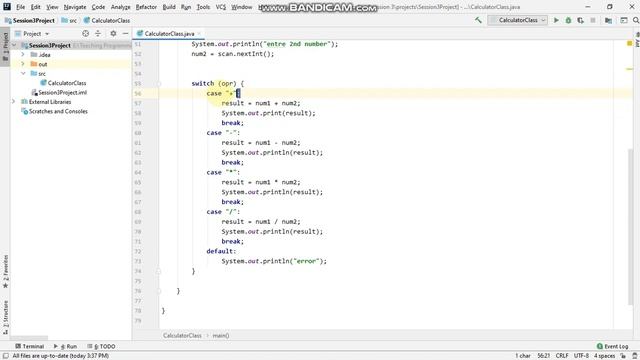
Task: Toggle the Project tool window side tab
Action: click(x=5, y=46)
